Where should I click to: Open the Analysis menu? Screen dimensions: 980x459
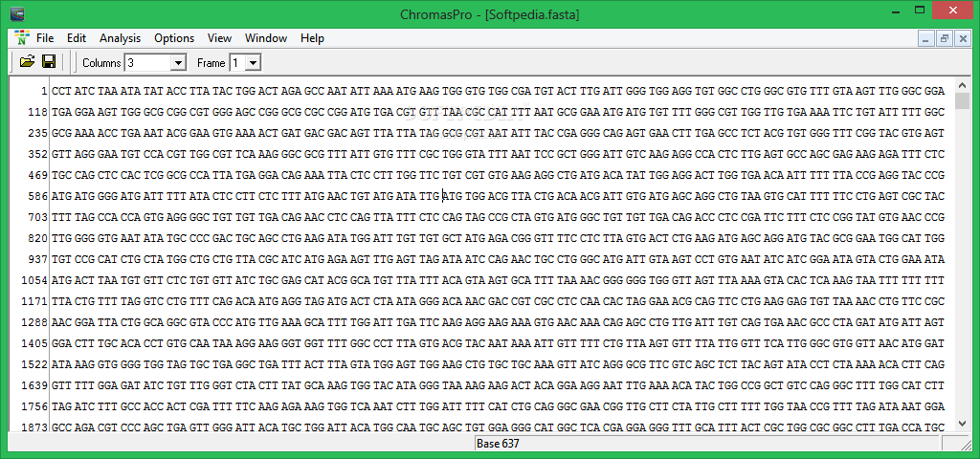point(120,38)
